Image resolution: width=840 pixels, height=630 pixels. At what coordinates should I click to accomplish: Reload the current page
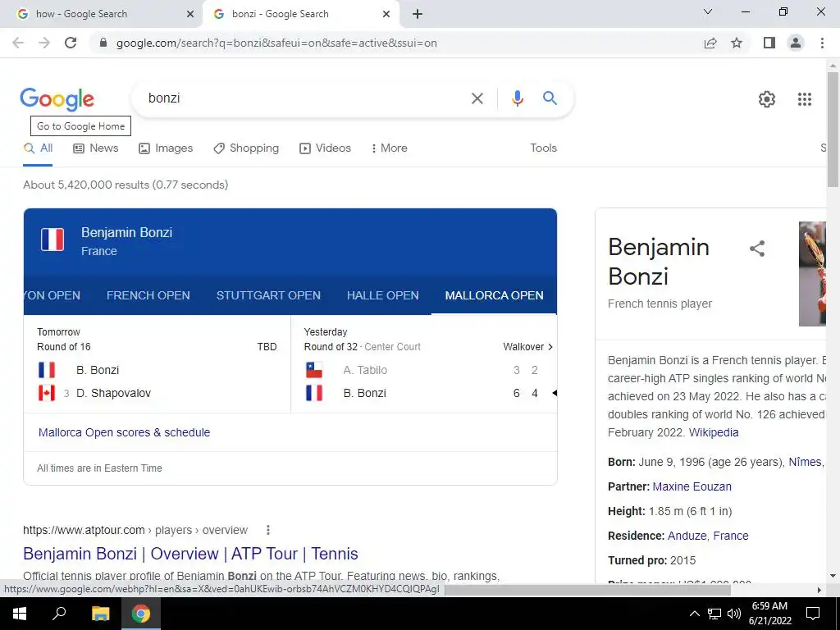pyautogui.click(x=71, y=43)
